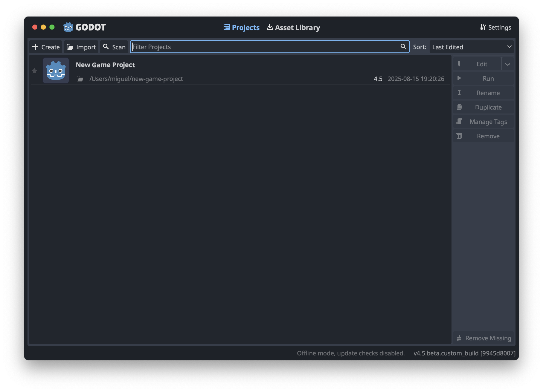
Task: Open project folder icon next to path
Action: tap(80, 79)
